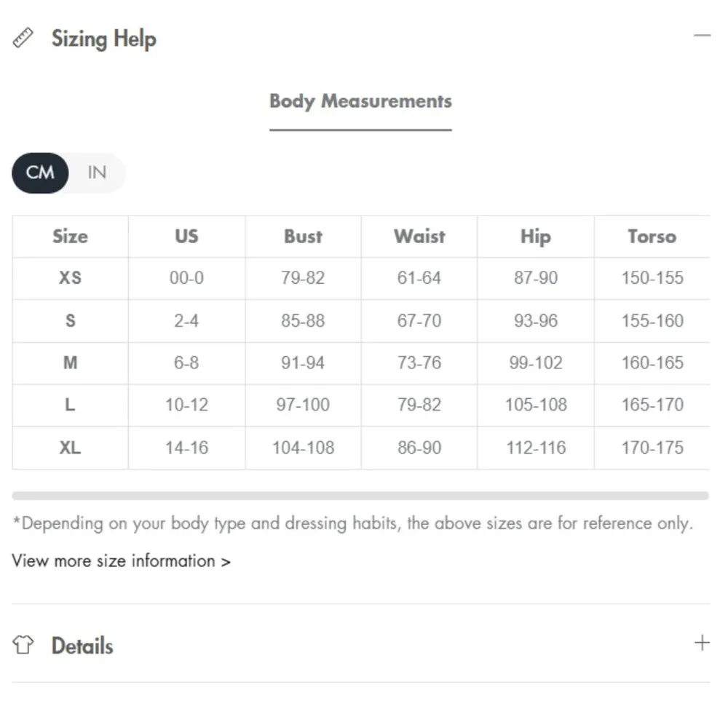The width and height of the screenshot is (728, 728).
Task: Click the horizontal table scrollbar
Action: (x=360, y=496)
